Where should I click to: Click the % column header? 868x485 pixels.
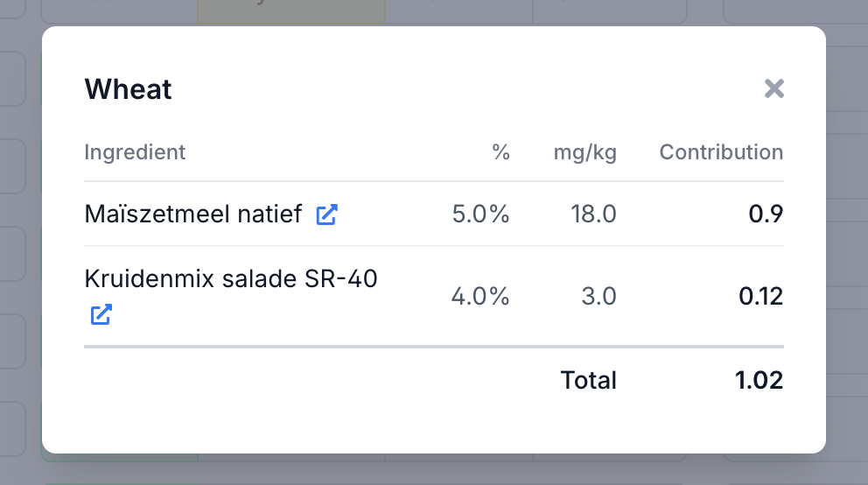[500, 152]
